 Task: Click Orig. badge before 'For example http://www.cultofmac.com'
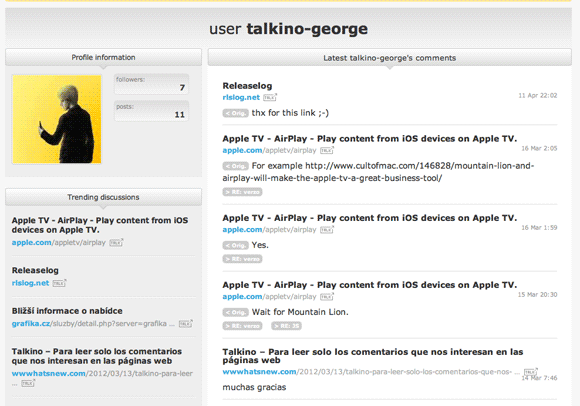click(x=236, y=166)
